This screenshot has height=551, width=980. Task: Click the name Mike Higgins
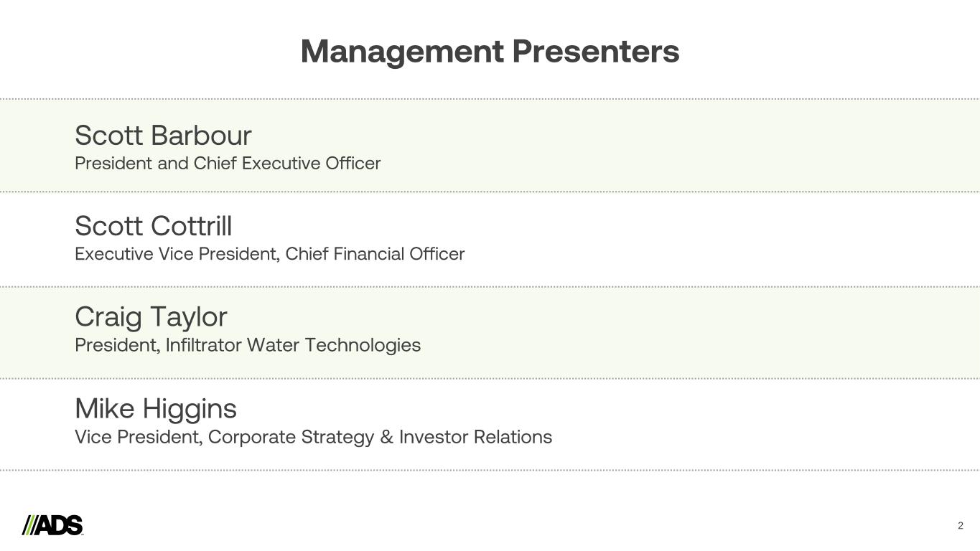[156, 409]
